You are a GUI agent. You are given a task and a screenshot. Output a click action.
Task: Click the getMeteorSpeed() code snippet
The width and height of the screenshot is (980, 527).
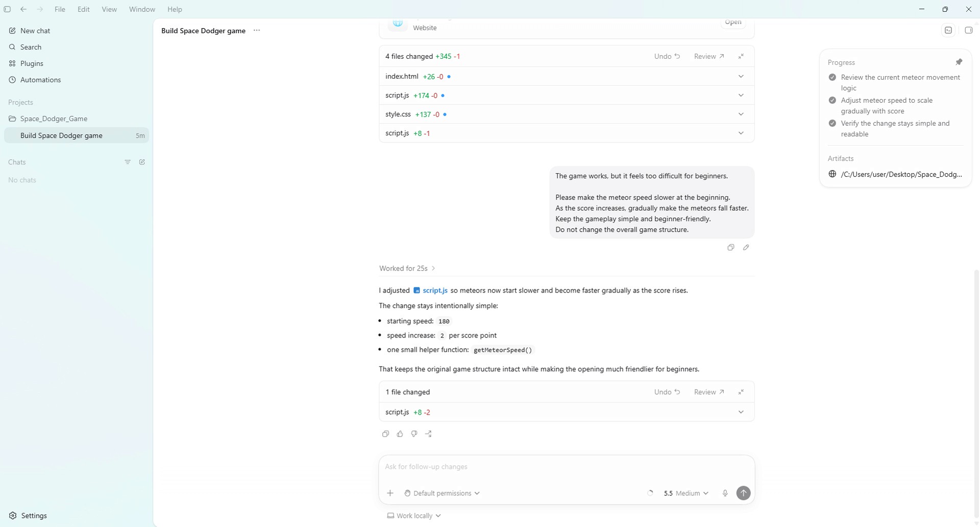tap(503, 350)
